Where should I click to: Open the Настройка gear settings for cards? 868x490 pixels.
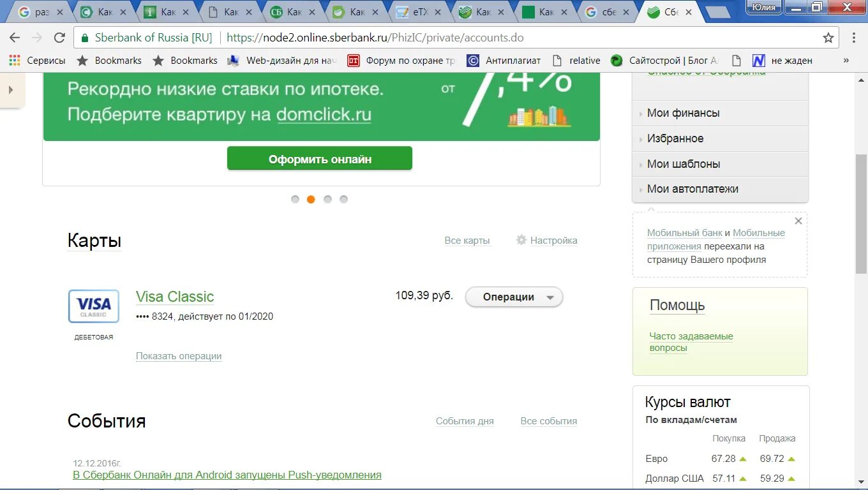click(546, 241)
